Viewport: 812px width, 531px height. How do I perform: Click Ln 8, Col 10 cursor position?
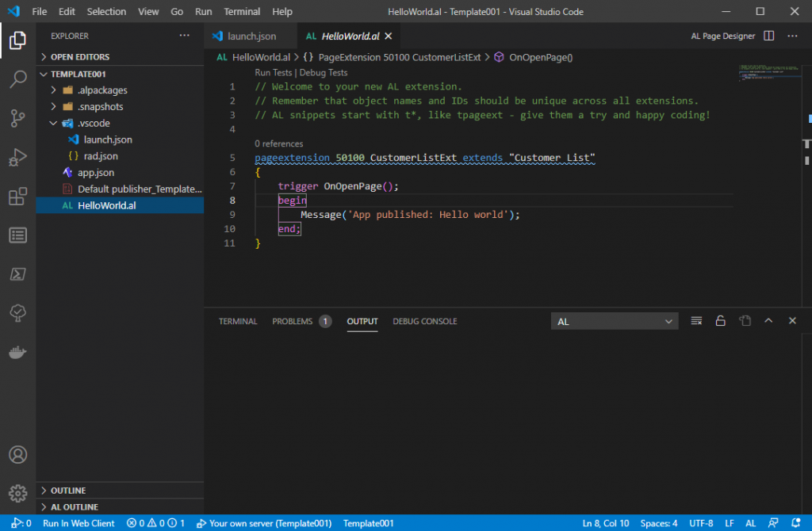pos(606,523)
